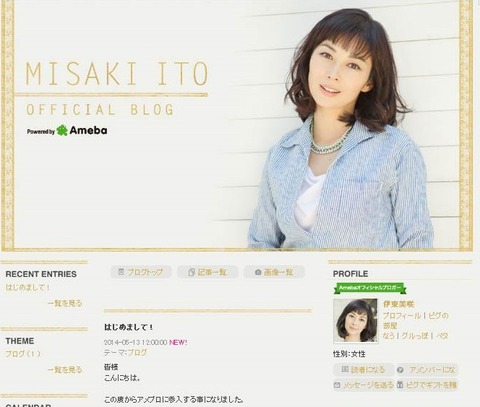Open the はじめまして！ recent entry link
The image size is (480, 407).
(28, 287)
